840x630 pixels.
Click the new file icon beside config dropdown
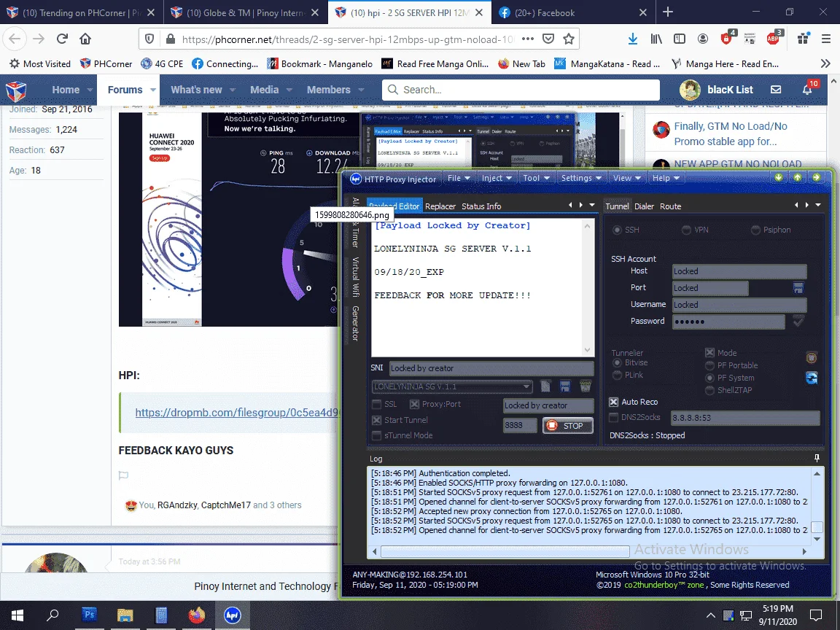pos(545,386)
